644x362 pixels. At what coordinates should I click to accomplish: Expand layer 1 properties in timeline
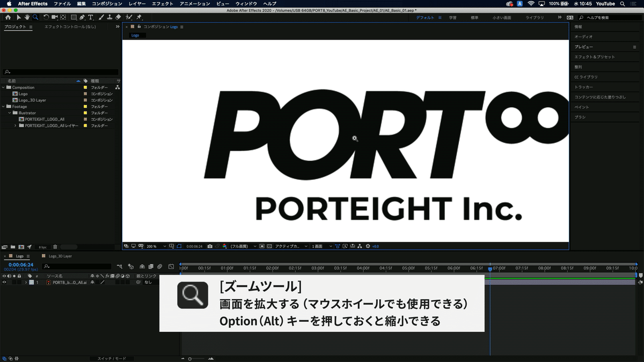[26, 282]
